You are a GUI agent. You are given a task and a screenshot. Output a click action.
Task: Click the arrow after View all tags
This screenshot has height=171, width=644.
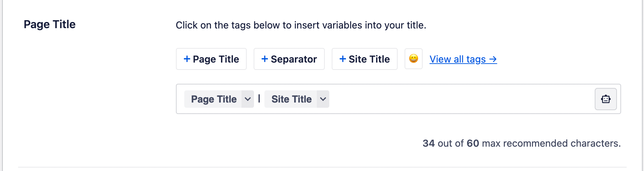(x=493, y=59)
